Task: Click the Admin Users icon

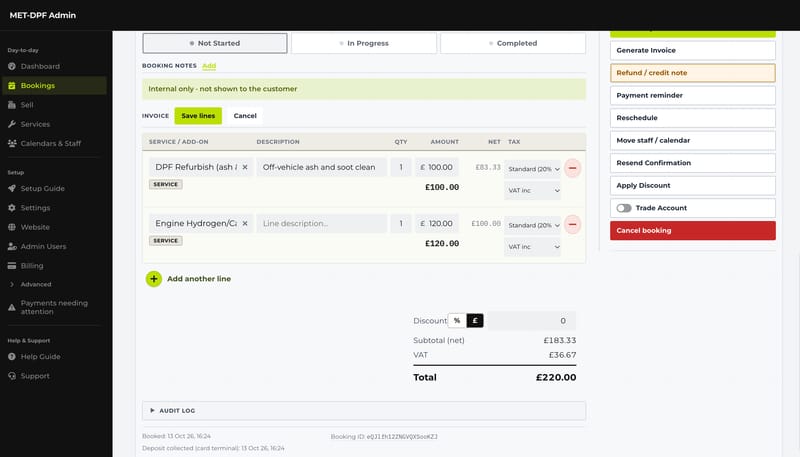Action: tap(12, 247)
